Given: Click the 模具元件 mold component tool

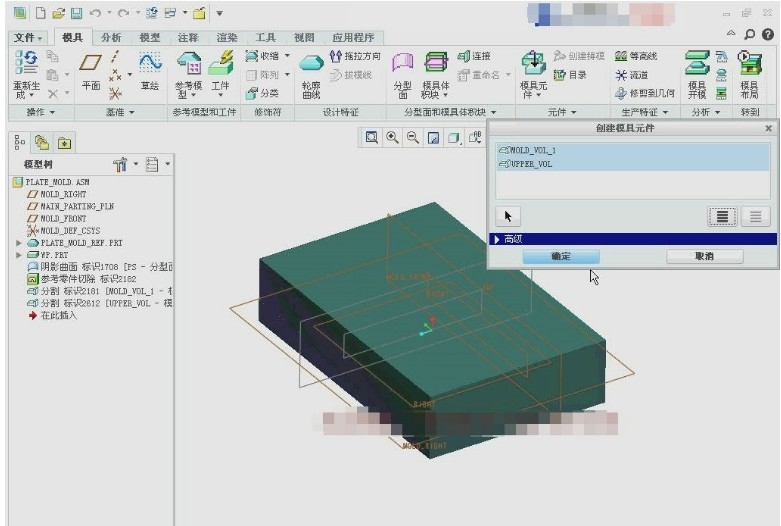Looking at the screenshot, I should click(x=533, y=75).
